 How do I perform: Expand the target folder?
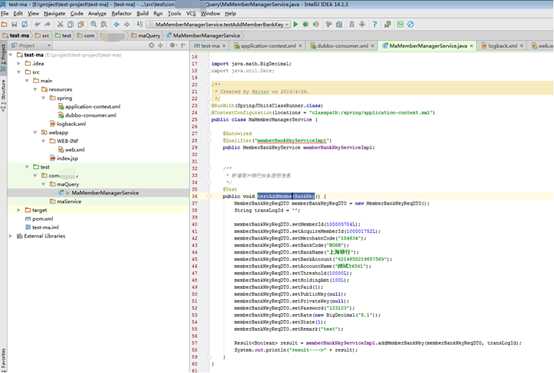(19, 210)
